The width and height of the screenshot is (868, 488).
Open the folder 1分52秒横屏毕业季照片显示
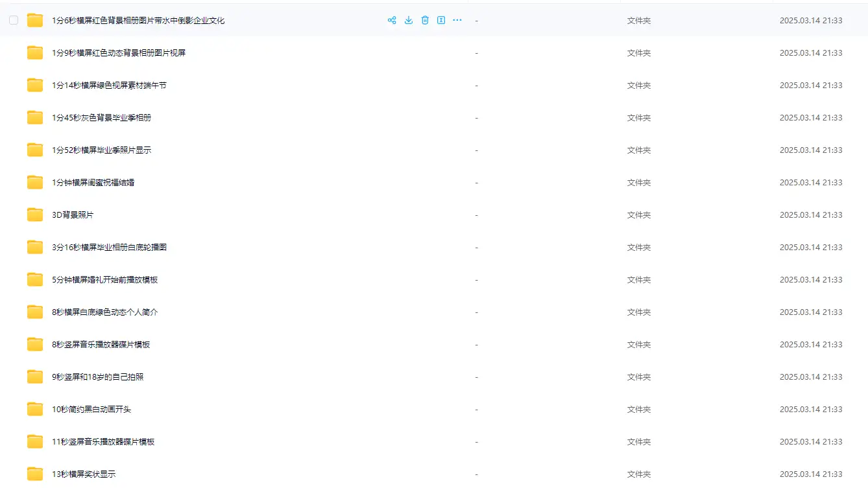102,150
